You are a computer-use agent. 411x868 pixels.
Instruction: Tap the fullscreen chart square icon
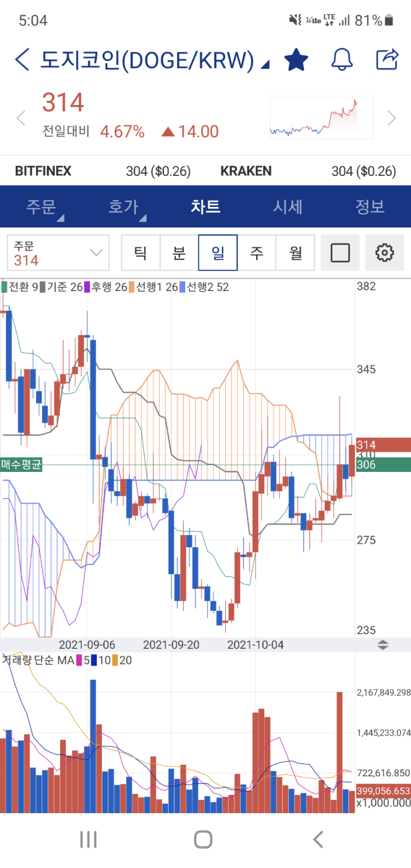(340, 253)
